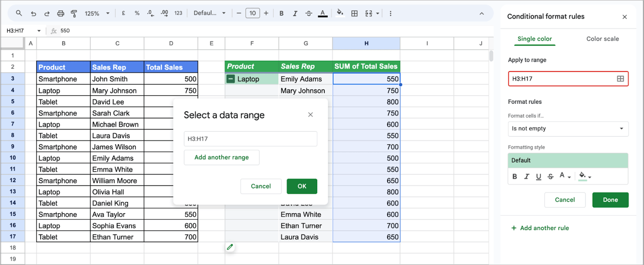Collapse the Laptop pivot group
Image resolution: width=644 pixels, height=265 pixels.
231,79
